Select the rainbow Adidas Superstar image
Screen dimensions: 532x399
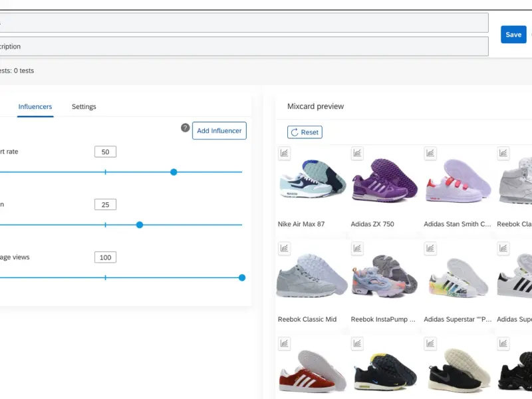(x=458, y=277)
